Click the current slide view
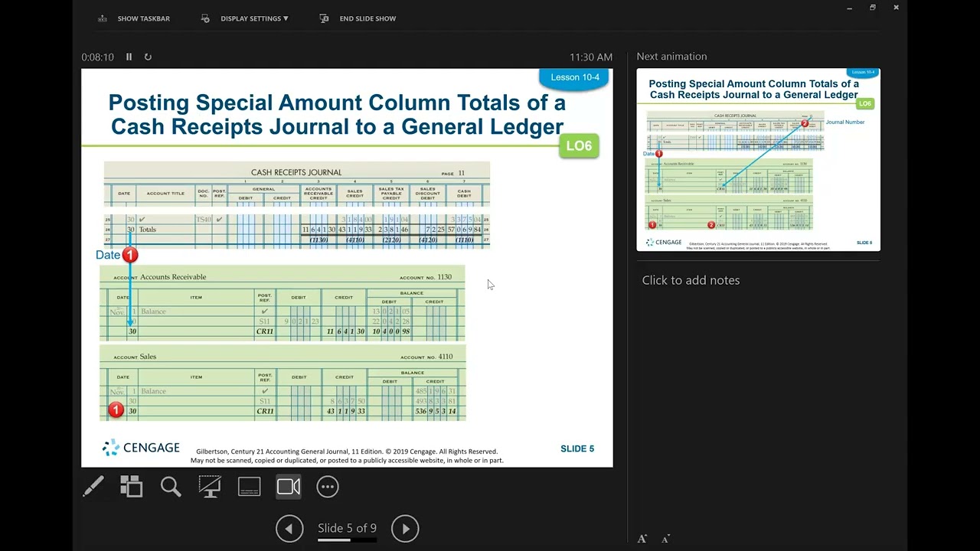 click(347, 268)
